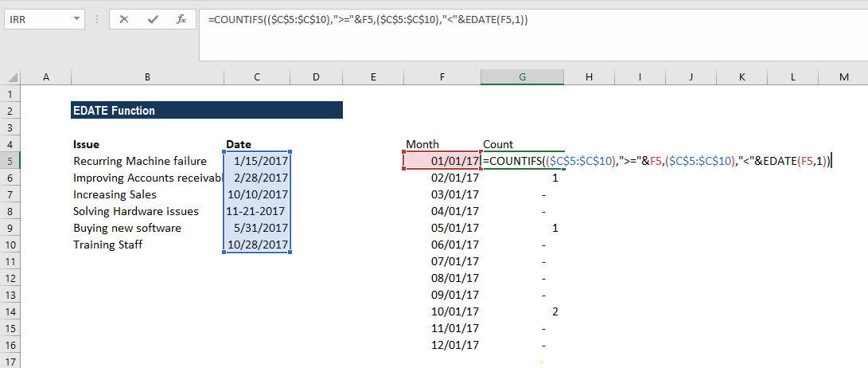The width and height of the screenshot is (868, 368).
Task: Select the Count header cell
Action: coord(522,144)
